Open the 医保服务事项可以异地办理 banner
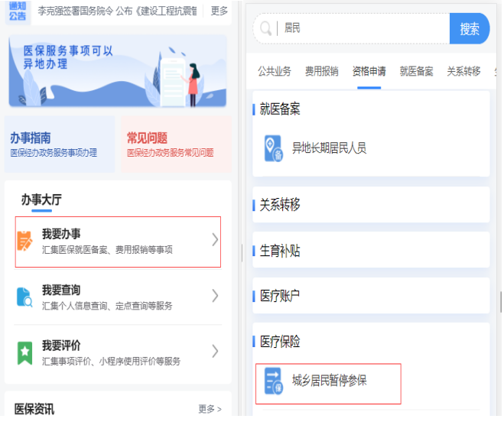The width and height of the screenshot is (504, 422). tap(118, 70)
